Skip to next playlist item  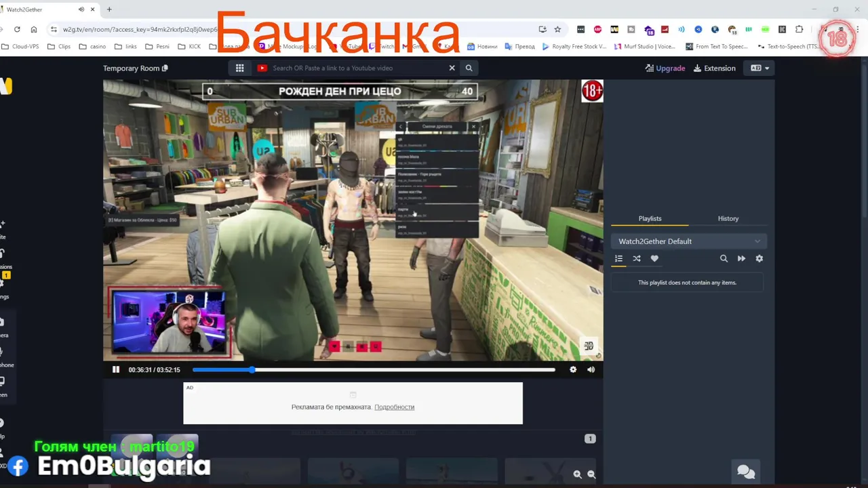pos(741,258)
